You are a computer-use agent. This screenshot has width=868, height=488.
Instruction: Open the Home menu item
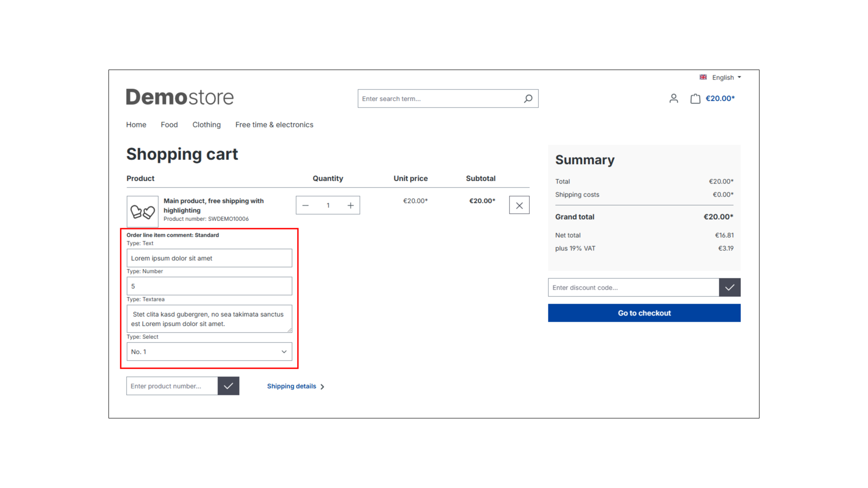(136, 125)
